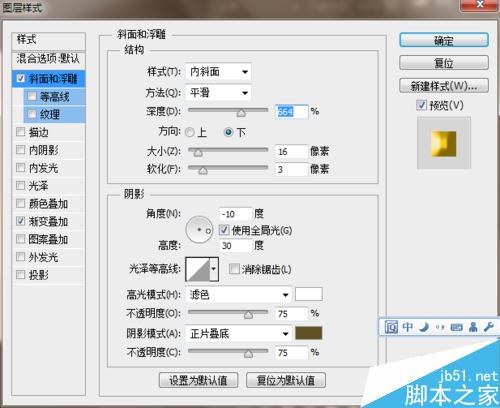The width and height of the screenshot is (500, 408).
Task: Open the 样式 dropdown showing 内斜面
Action: pos(218,72)
